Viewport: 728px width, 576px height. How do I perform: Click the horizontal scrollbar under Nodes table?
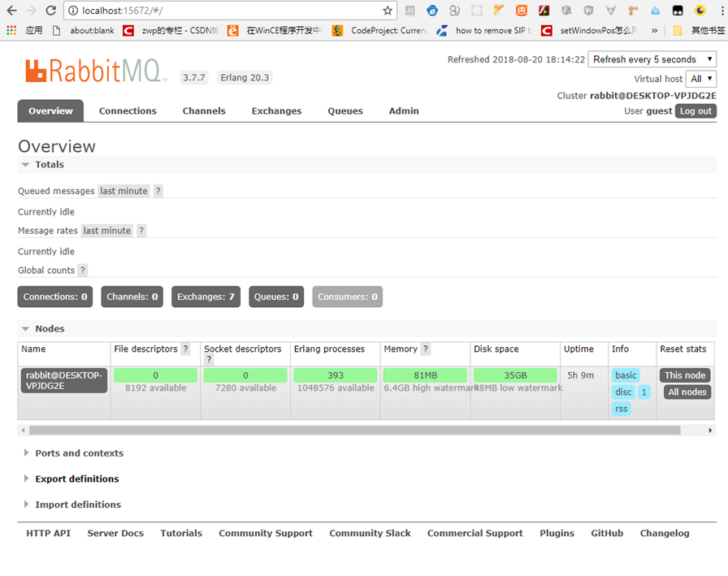tap(355, 431)
